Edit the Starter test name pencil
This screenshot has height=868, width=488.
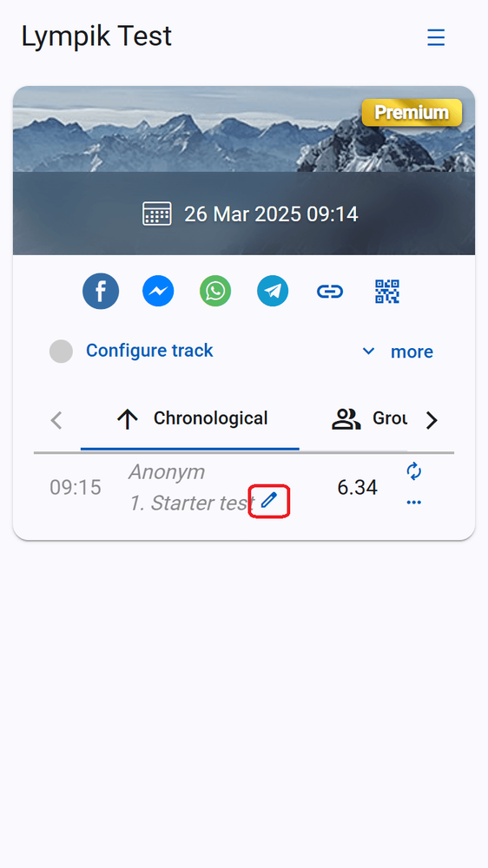pyautogui.click(x=268, y=501)
